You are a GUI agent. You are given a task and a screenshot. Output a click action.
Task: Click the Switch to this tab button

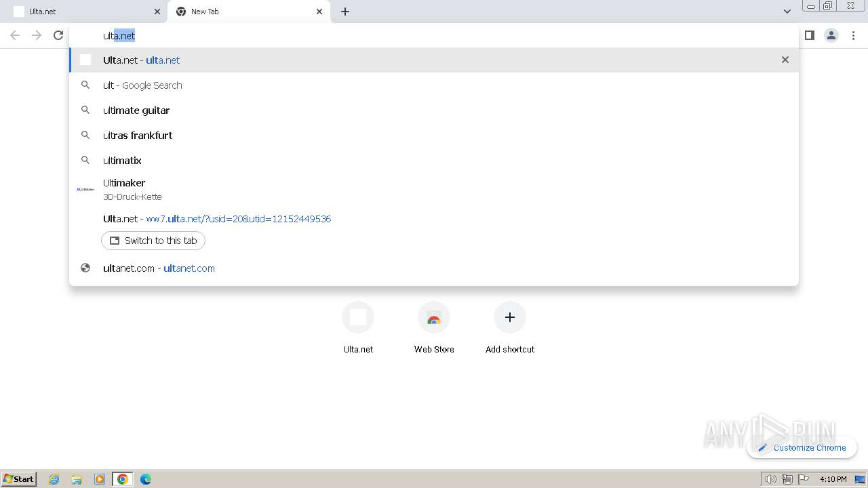coord(153,241)
